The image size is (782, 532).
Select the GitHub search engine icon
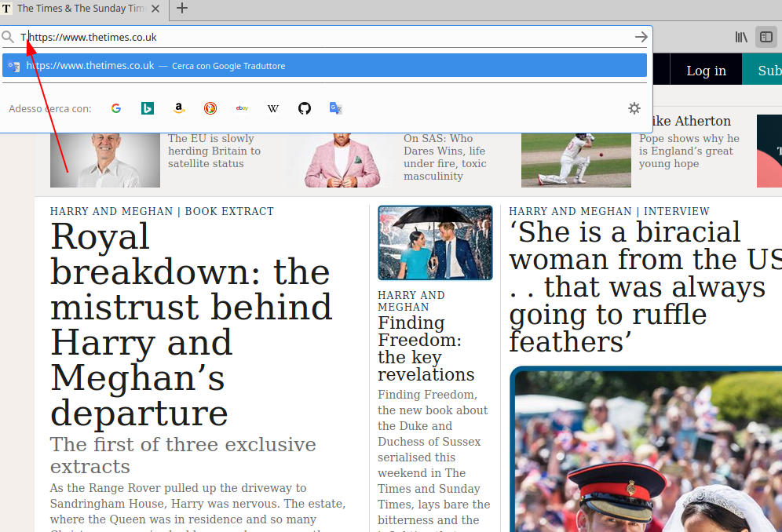point(305,108)
